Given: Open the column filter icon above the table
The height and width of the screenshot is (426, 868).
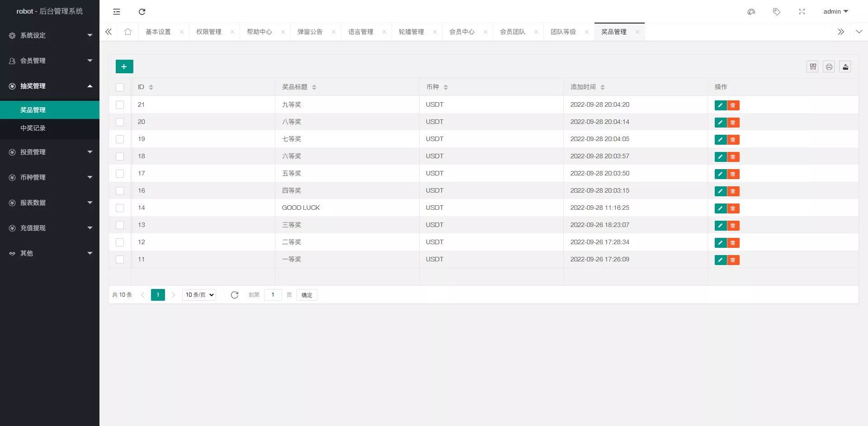Looking at the screenshot, I should 813,66.
